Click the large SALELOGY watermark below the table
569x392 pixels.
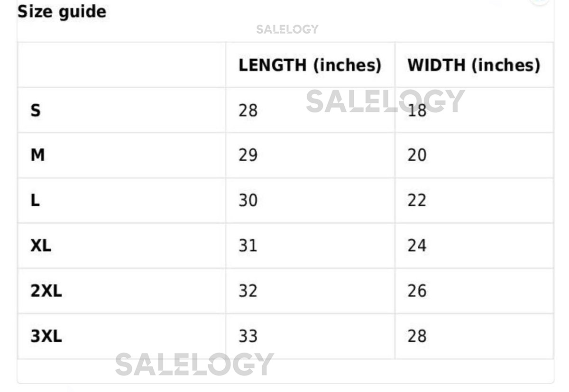pyautogui.click(x=194, y=365)
